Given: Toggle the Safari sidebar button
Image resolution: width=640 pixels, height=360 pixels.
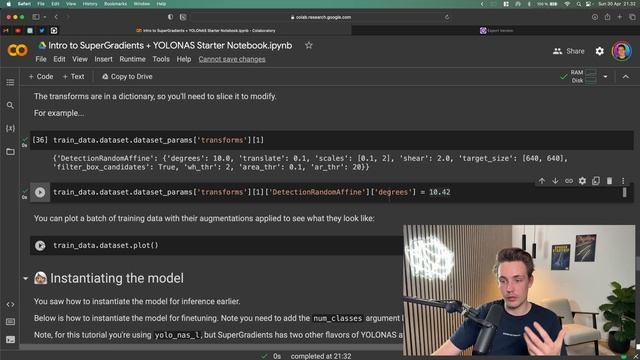Looking at the screenshot, I should [36, 17].
